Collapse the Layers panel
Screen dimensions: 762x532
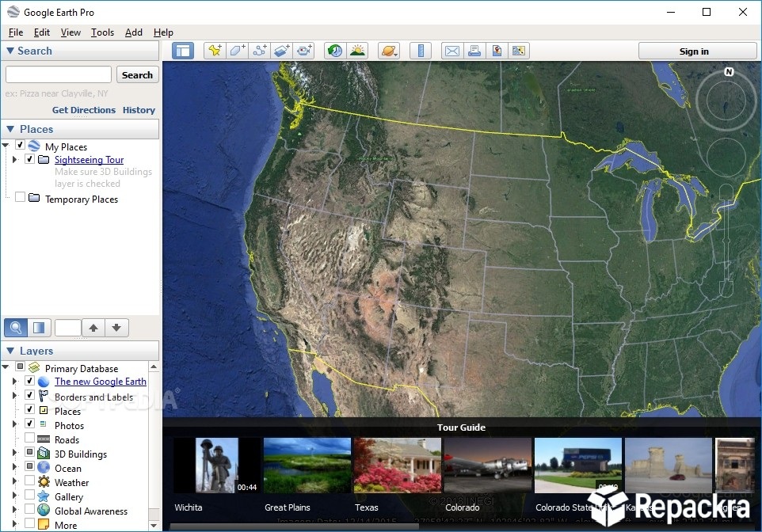click(10, 351)
